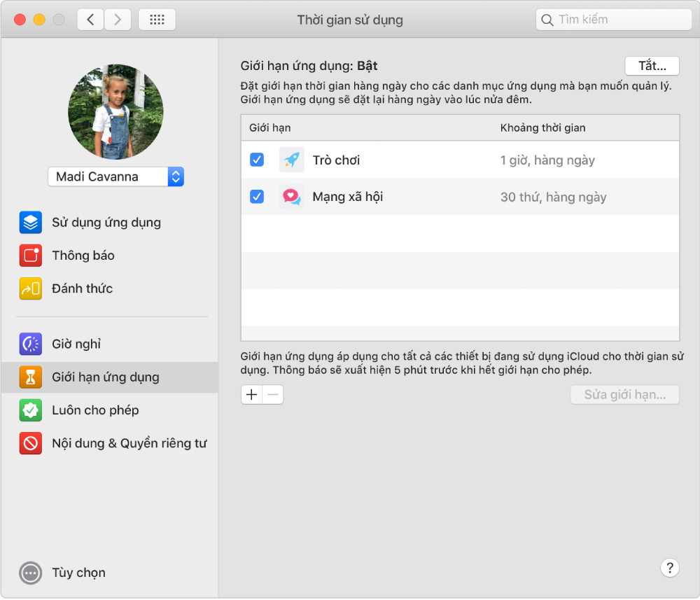Go forward with the right chevron button

tap(118, 20)
